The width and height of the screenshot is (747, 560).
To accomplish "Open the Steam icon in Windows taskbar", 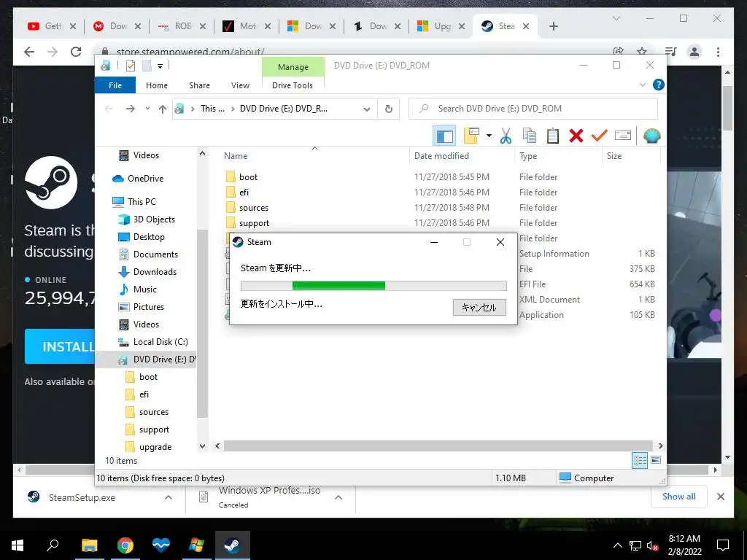I will (x=232, y=545).
